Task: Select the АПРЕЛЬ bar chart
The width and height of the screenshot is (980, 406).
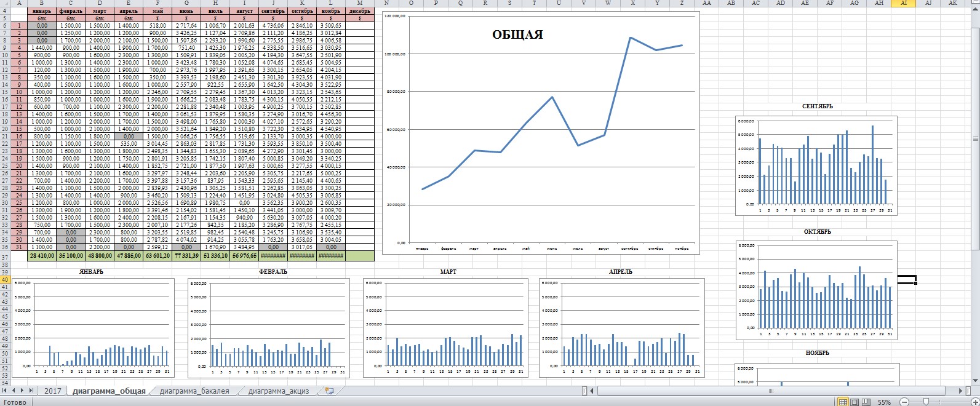Action: point(622,327)
